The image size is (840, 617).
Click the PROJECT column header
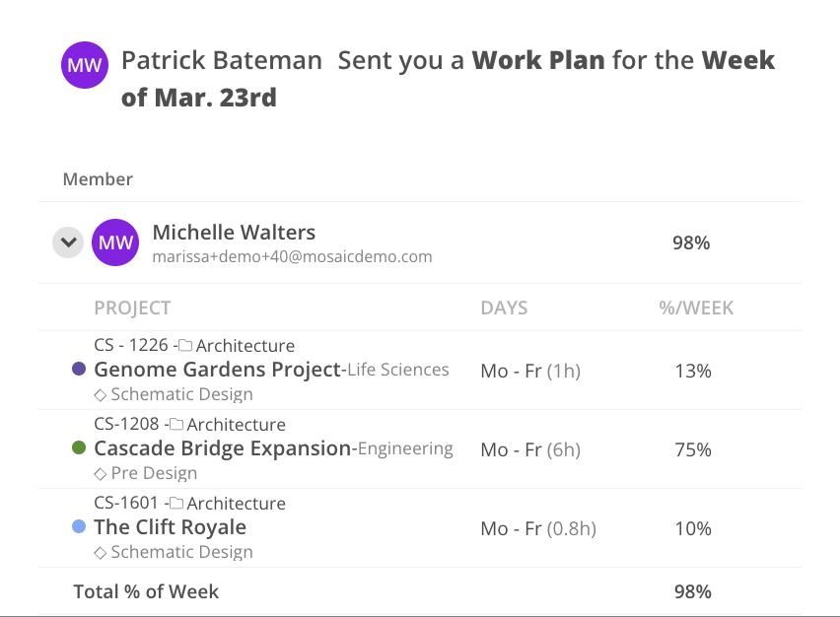click(x=132, y=308)
